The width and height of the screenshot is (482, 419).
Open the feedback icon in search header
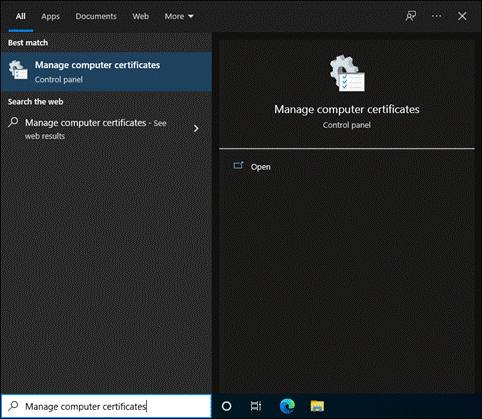(x=411, y=16)
